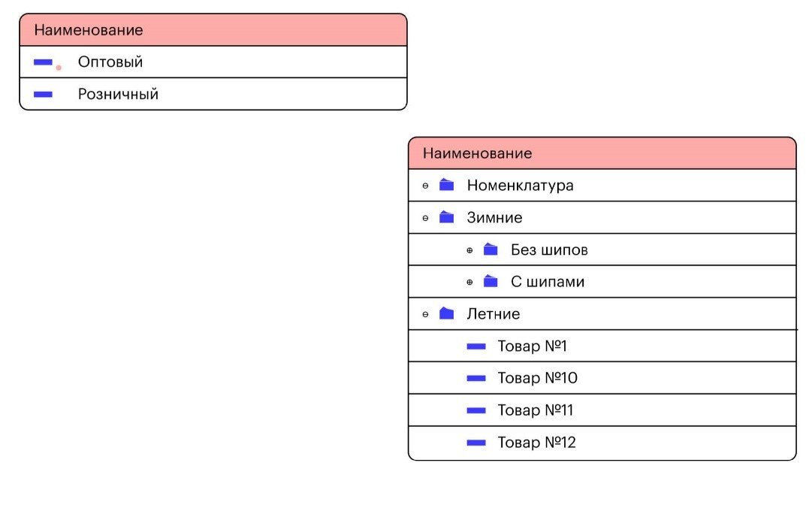Click the folder icon next to Летние
The width and height of the screenshot is (812, 511).
pos(446,313)
